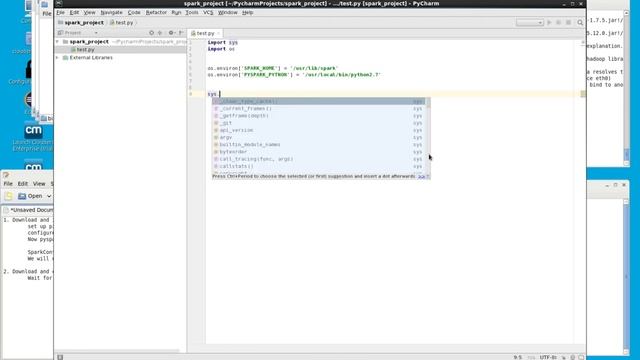Click the spark_project breadcrumb in navigation bar
Viewport: 640px width, 360px height.
pyautogui.click(x=81, y=23)
